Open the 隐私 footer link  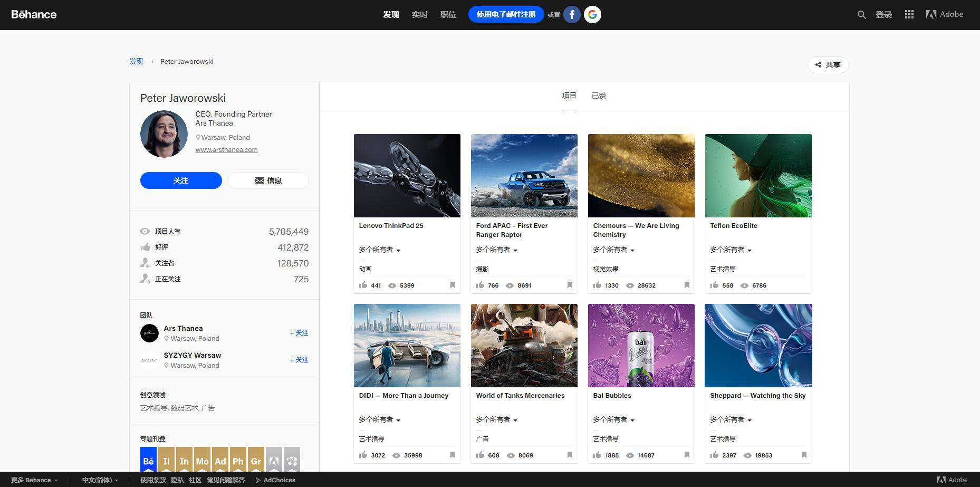178,480
